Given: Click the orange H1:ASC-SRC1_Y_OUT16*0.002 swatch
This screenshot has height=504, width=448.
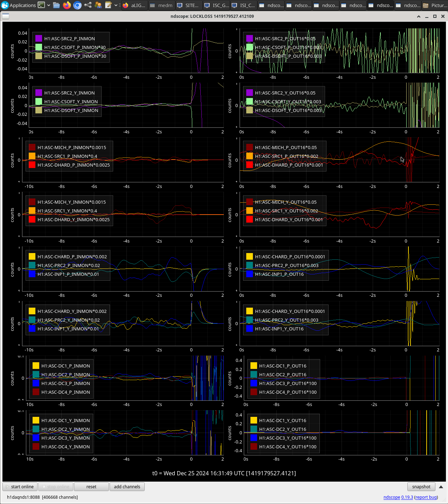Looking at the screenshot, I should [x=250, y=211].
